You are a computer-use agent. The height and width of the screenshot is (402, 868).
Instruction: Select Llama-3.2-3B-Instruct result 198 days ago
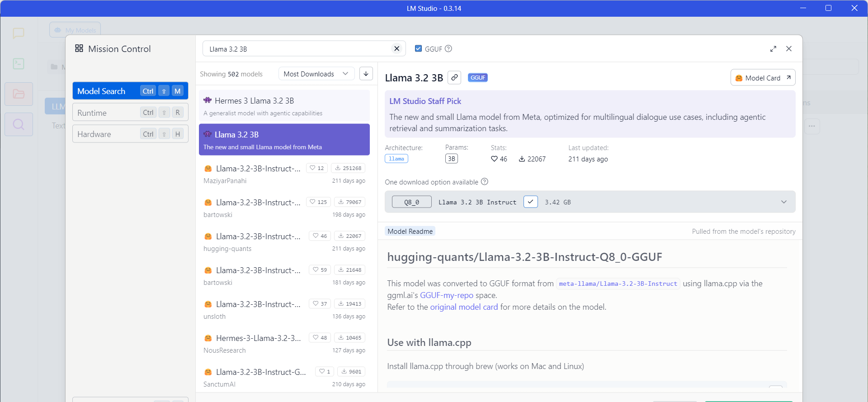point(284,208)
